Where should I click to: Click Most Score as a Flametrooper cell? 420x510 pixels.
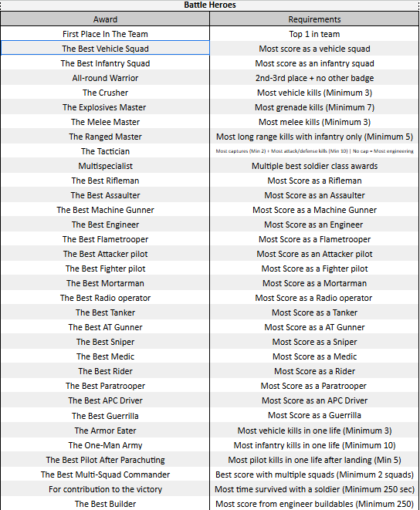(x=314, y=239)
